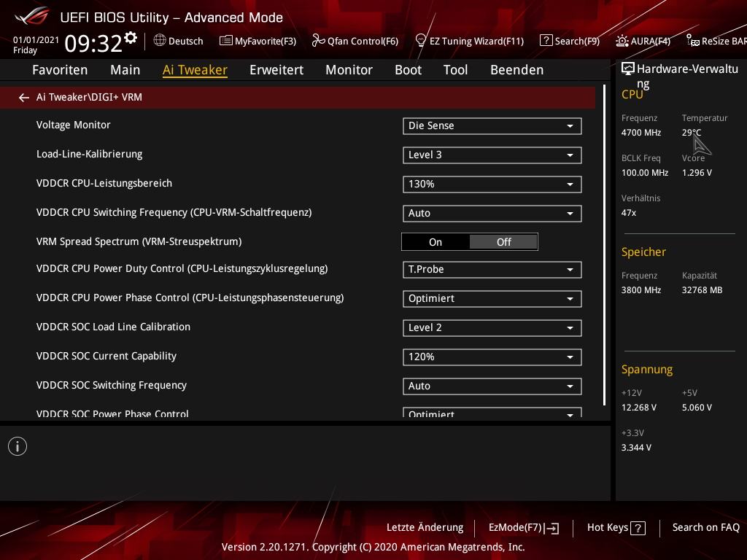
Task: Click the Speicher Frequenz 3800 MHz value
Action: click(x=641, y=290)
